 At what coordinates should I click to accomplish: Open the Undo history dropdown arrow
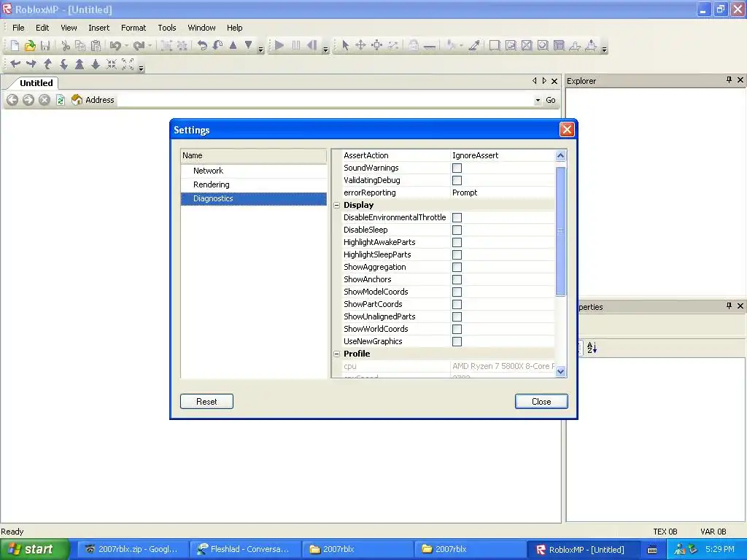coord(126,46)
